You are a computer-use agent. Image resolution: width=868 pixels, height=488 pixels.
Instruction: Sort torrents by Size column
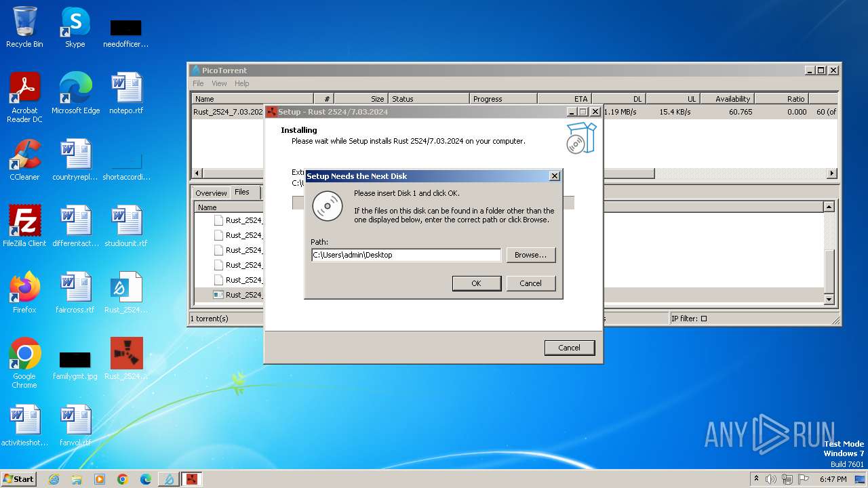click(361, 99)
